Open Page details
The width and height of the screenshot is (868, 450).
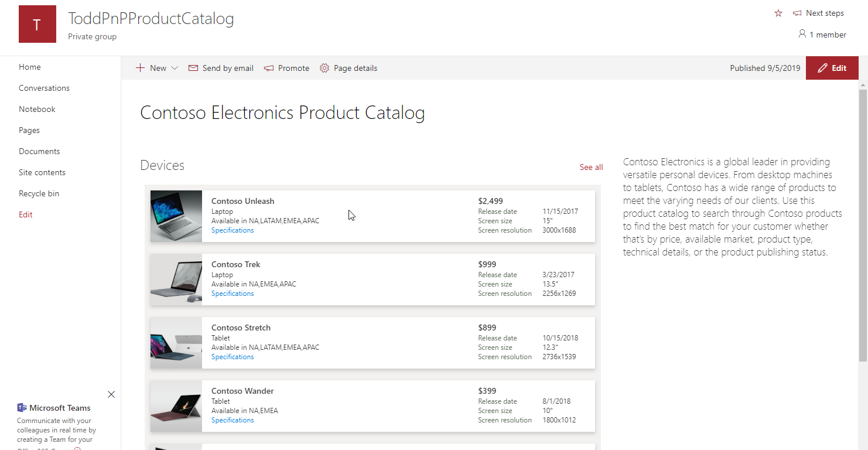click(348, 68)
